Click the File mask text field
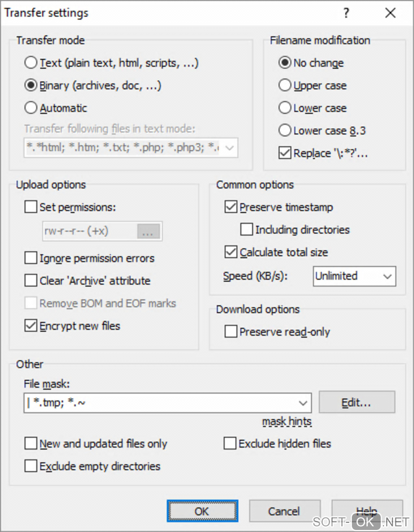This screenshot has width=414, height=532. 162,403
